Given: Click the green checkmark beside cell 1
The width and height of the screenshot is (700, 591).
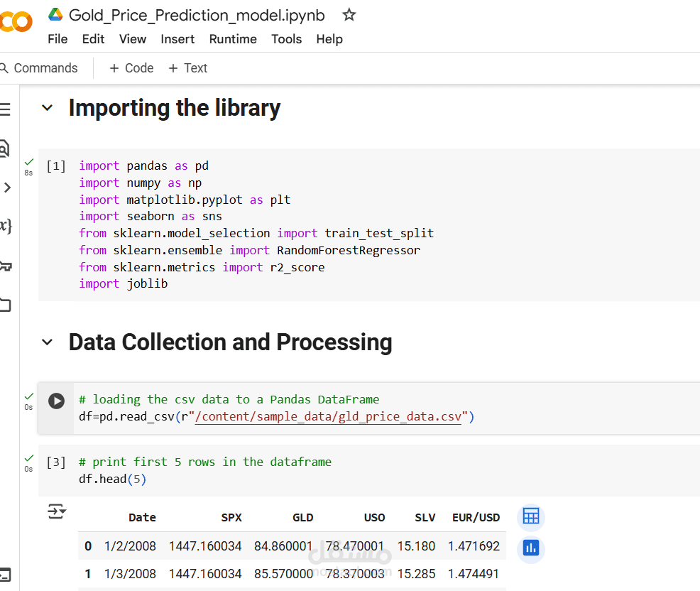Looking at the screenshot, I should tap(29, 162).
